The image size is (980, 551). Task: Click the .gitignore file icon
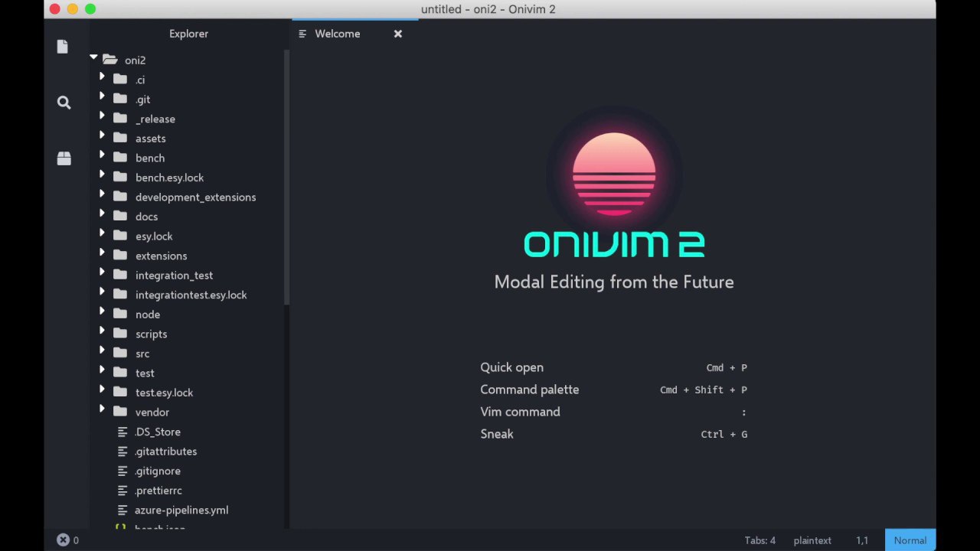coord(122,471)
